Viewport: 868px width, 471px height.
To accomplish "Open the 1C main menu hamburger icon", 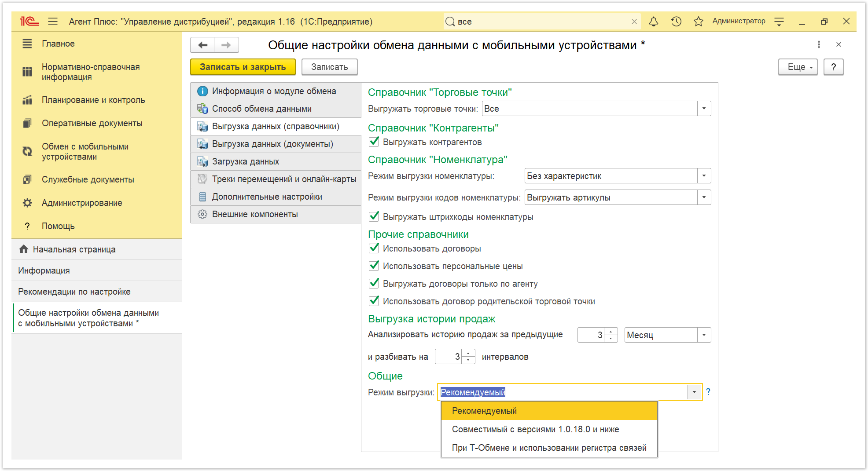I will pyautogui.click(x=53, y=22).
